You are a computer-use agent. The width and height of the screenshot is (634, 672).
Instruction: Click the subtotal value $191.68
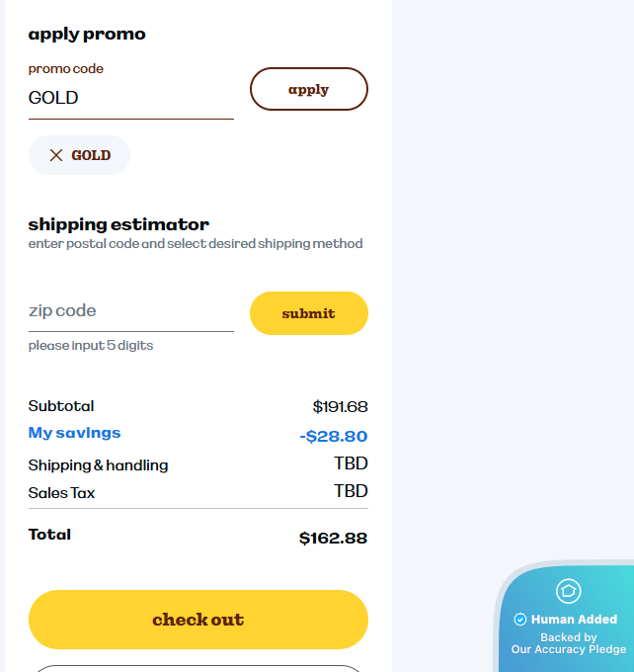[340, 406]
